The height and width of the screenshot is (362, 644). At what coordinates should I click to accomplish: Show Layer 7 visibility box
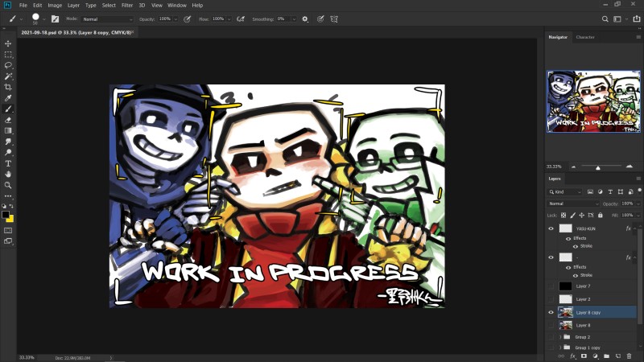(x=551, y=286)
